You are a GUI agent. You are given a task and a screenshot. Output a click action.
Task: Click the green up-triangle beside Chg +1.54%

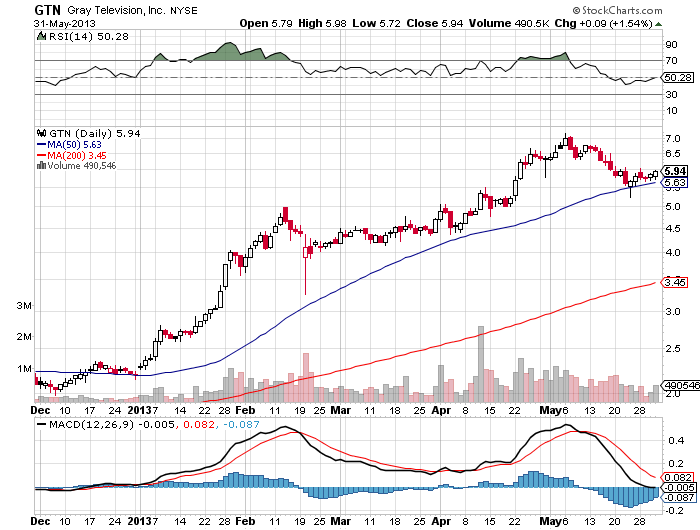658,24
